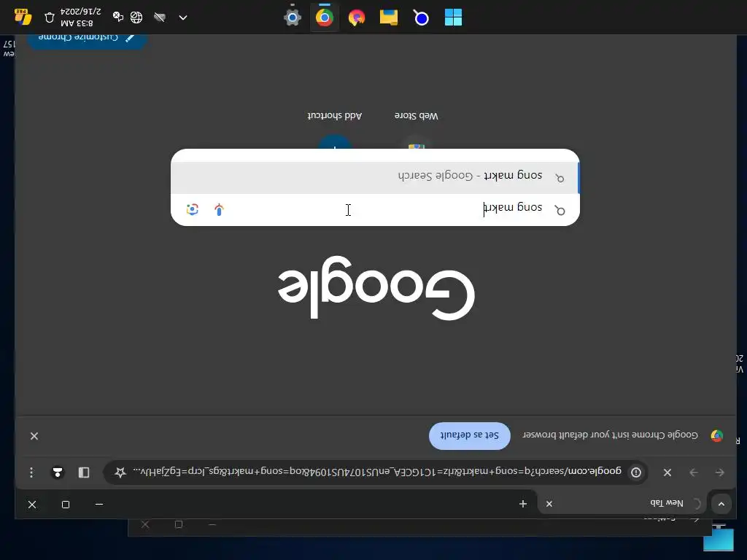Open the tab search chevron

point(721,504)
